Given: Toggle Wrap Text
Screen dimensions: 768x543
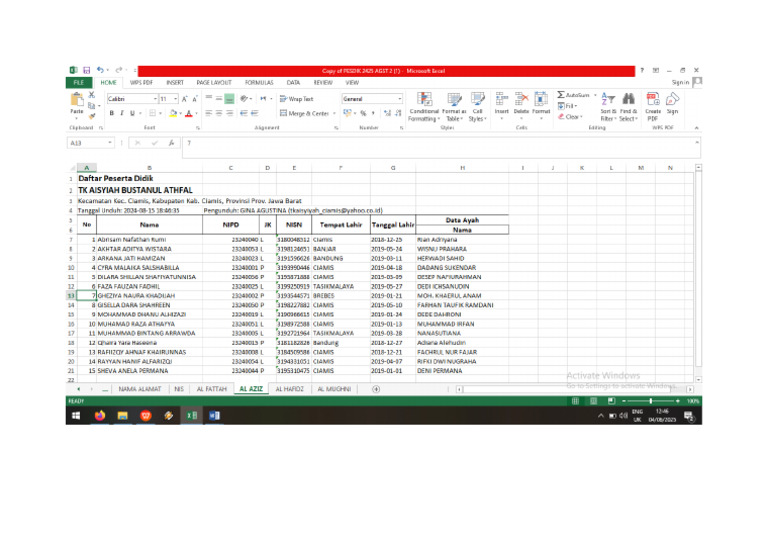Looking at the screenshot, I should (296, 99).
